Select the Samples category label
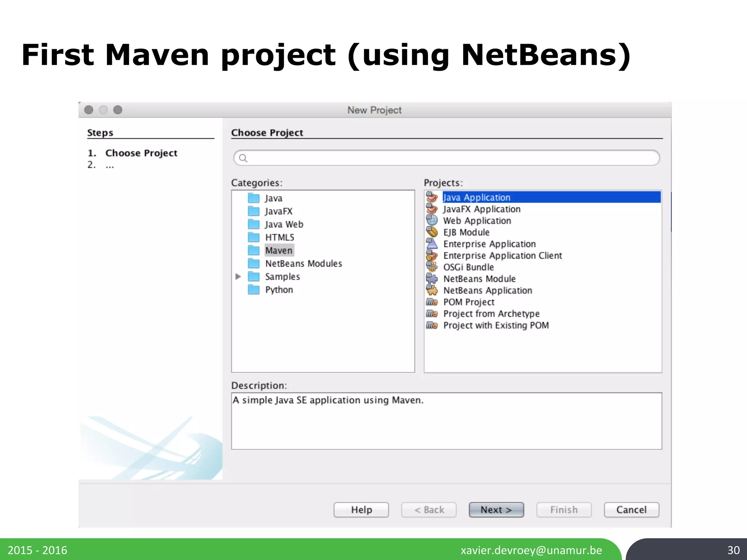The height and width of the screenshot is (560, 747). point(283,277)
